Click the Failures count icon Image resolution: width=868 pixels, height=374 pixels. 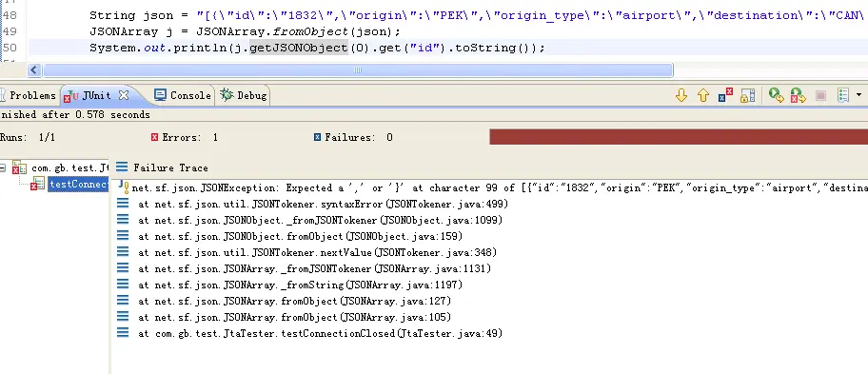pyautogui.click(x=317, y=137)
